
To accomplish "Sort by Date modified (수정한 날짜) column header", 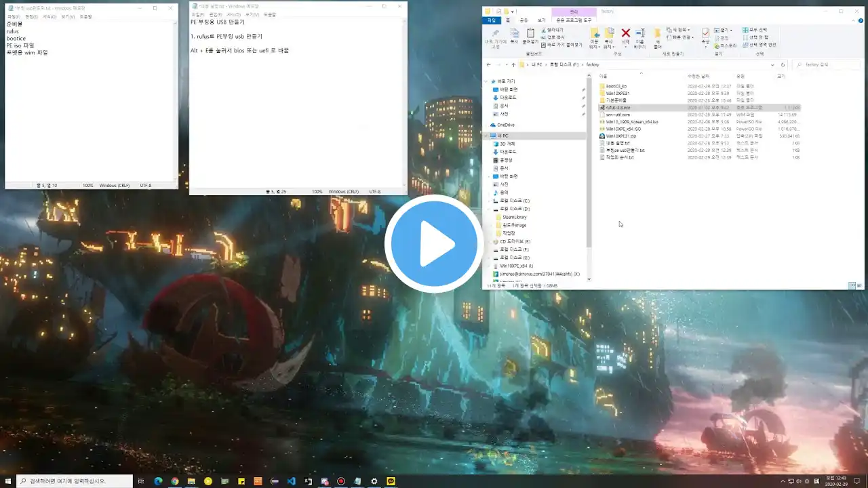I will tap(698, 76).
